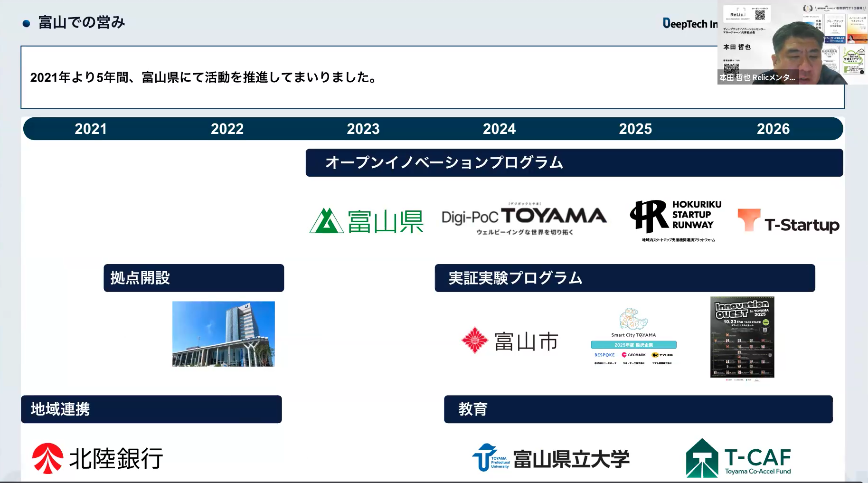
Task: Click the 2024 marker on the timeline
Action: click(499, 129)
